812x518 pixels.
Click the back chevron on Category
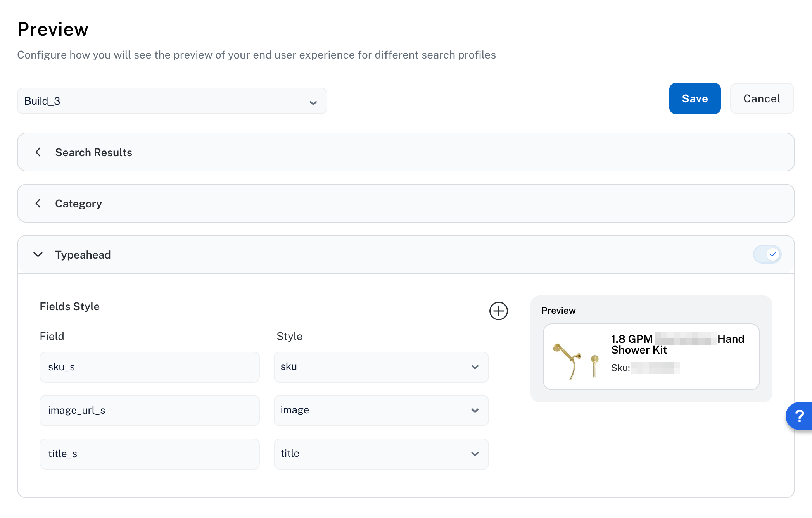38,203
